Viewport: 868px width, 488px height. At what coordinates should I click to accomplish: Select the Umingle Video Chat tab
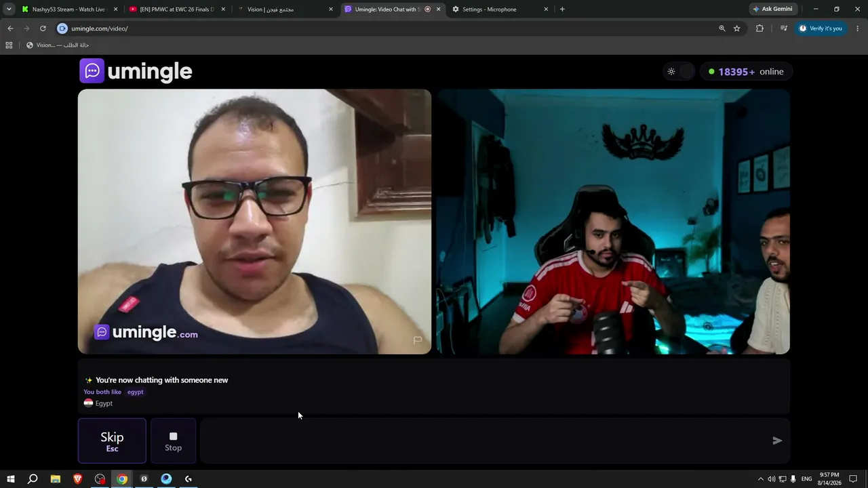click(x=391, y=9)
